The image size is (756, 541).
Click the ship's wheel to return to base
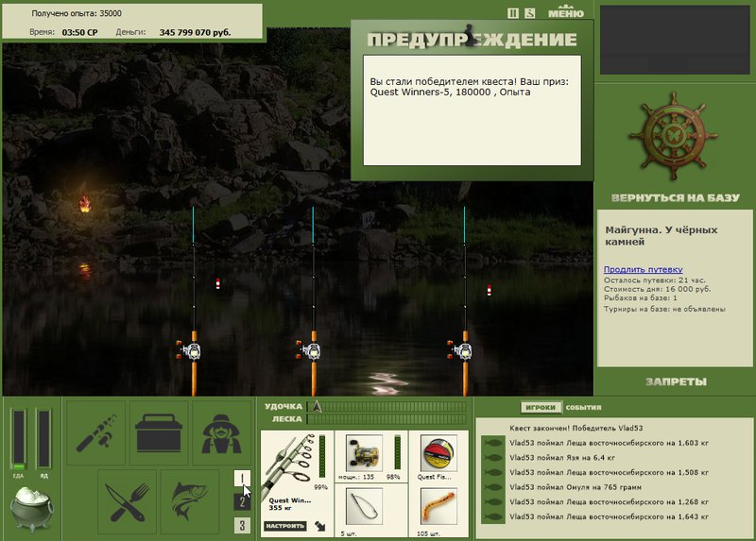(x=674, y=136)
